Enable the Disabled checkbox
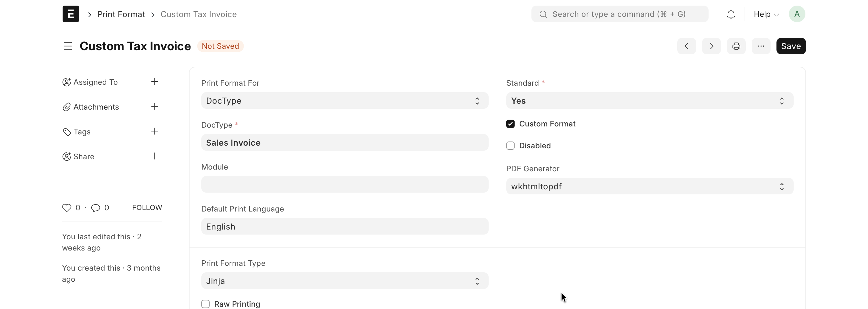This screenshot has width=868, height=309. pos(510,146)
